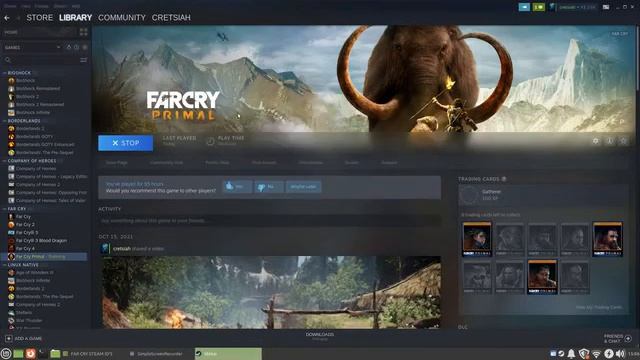Open the notification bell in system tray

[x=571, y=353]
